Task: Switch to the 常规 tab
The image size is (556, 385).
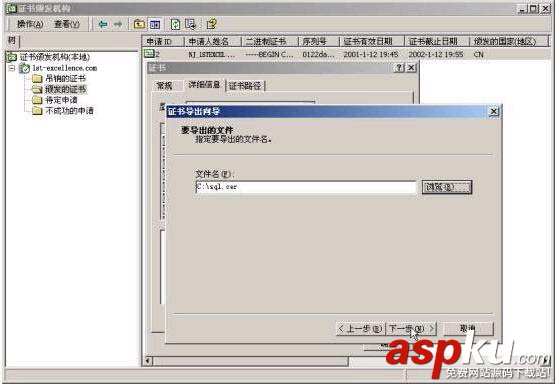Action: (x=165, y=86)
